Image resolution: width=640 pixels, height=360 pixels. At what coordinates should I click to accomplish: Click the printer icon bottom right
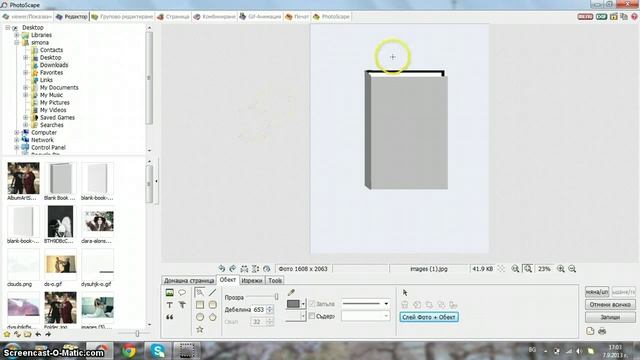(602, 331)
